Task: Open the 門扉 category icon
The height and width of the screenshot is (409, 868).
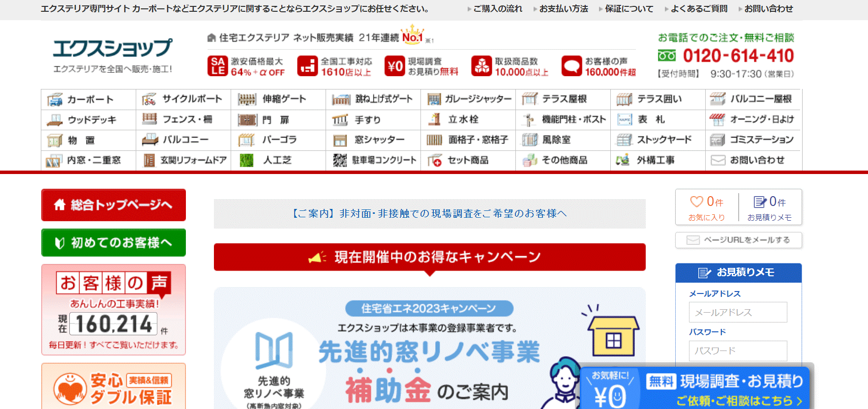Action: tap(247, 120)
